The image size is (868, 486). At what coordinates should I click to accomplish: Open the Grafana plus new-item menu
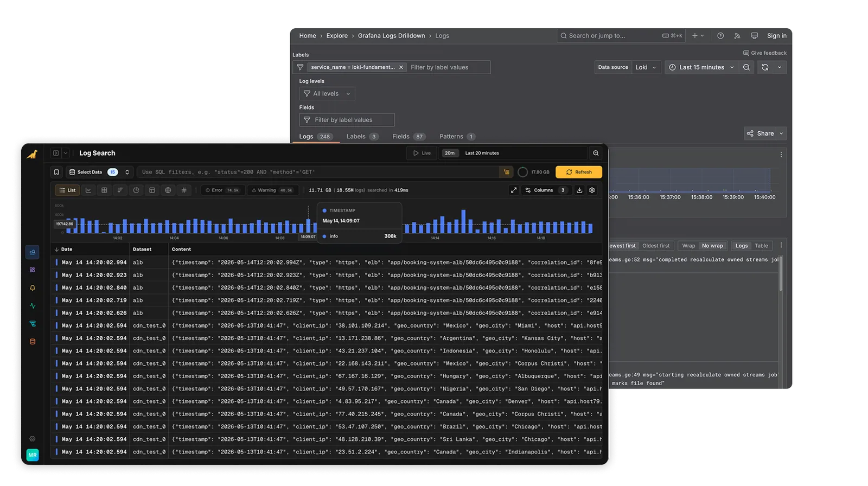tap(698, 36)
